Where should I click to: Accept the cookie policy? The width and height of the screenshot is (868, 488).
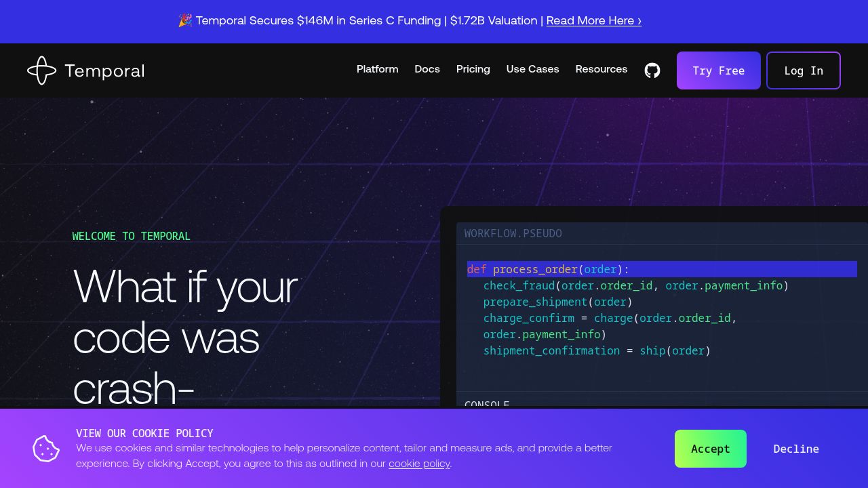tap(711, 449)
